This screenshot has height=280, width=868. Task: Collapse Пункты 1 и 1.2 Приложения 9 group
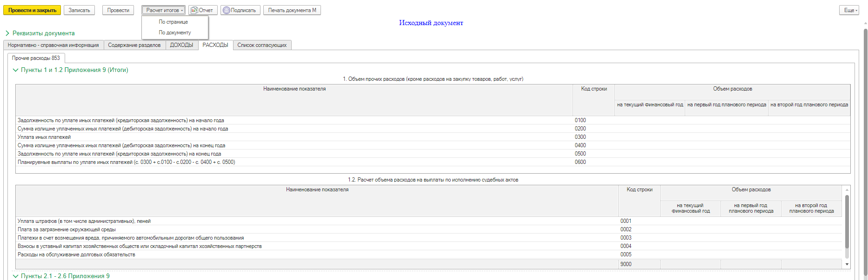pyautogui.click(x=16, y=70)
